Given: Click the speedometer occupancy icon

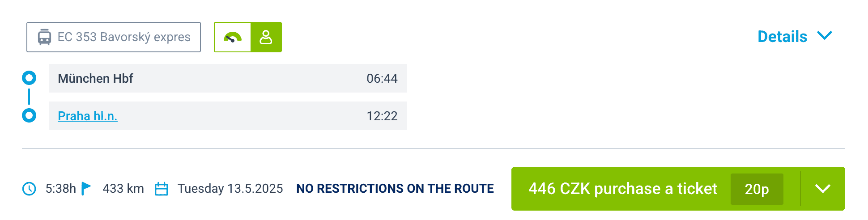Looking at the screenshot, I should pyautogui.click(x=233, y=37).
